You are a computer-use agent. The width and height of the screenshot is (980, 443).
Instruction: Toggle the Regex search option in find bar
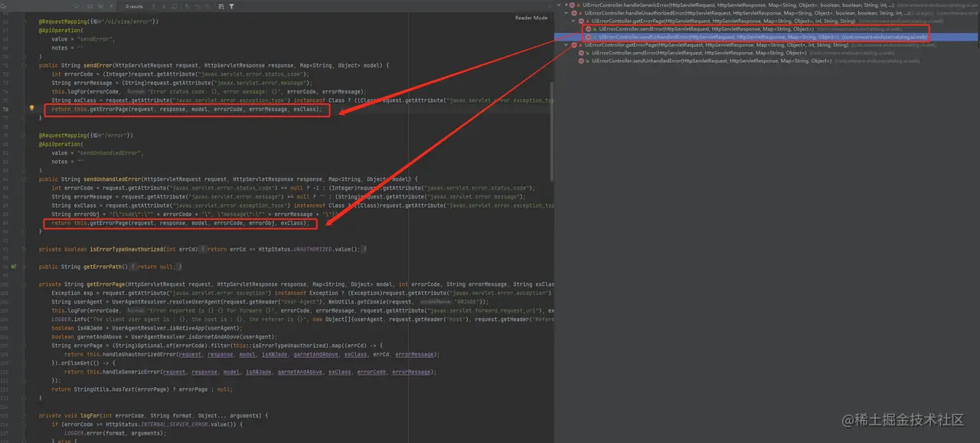[x=110, y=6]
